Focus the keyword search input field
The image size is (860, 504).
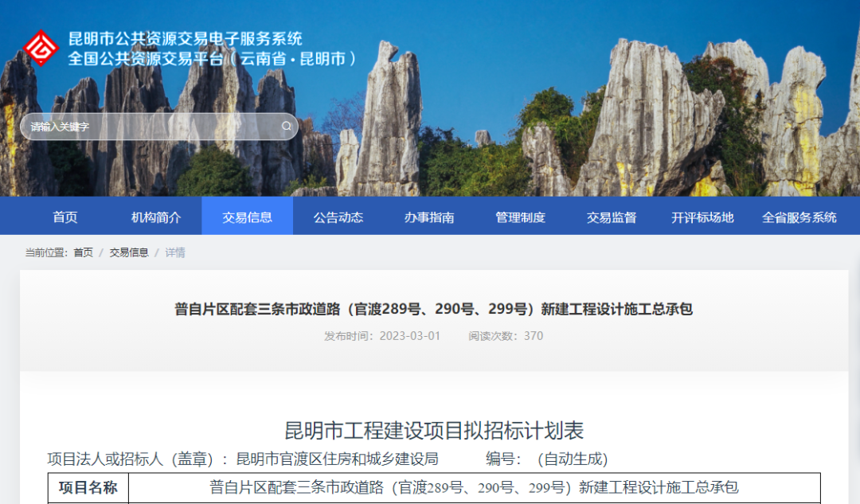(151, 127)
